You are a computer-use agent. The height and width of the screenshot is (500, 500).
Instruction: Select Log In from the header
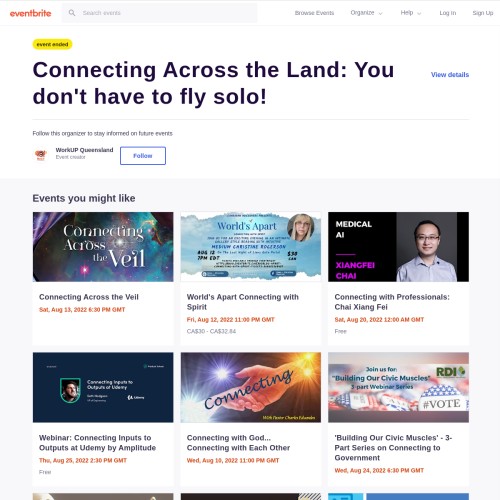[448, 13]
